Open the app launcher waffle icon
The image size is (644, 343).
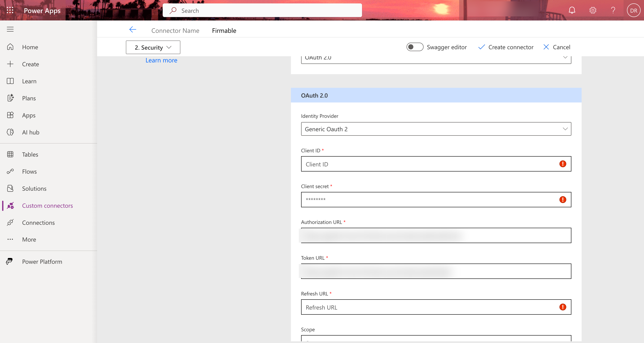pyautogui.click(x=10, y=10)
